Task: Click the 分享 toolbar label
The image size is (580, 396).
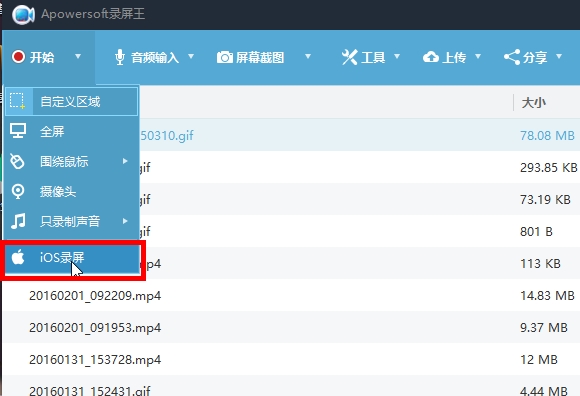Action: point(535,57)
